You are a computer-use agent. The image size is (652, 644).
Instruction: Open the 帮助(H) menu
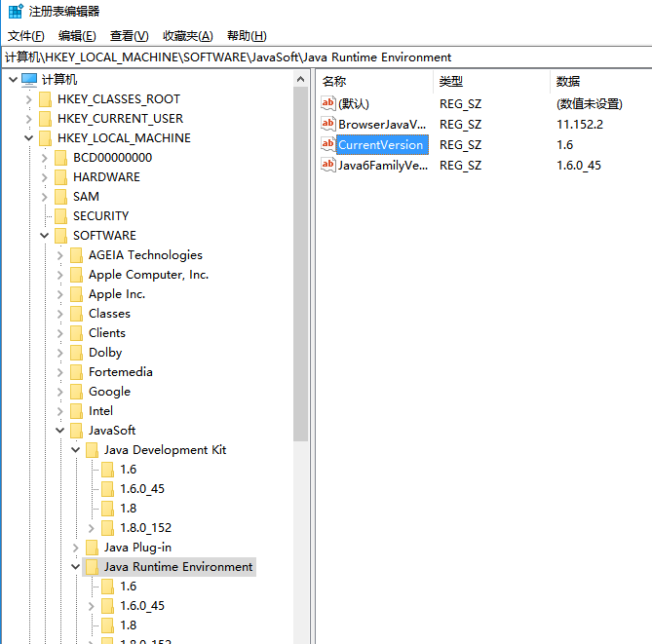pos(247,36)
